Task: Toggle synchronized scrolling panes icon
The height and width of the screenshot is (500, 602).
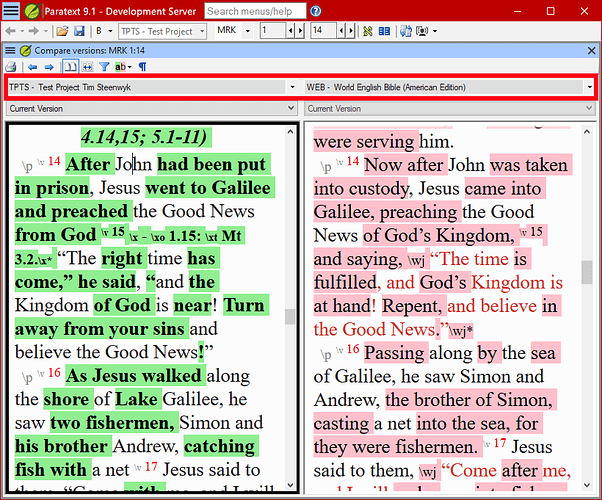Action: coord(88,67)
